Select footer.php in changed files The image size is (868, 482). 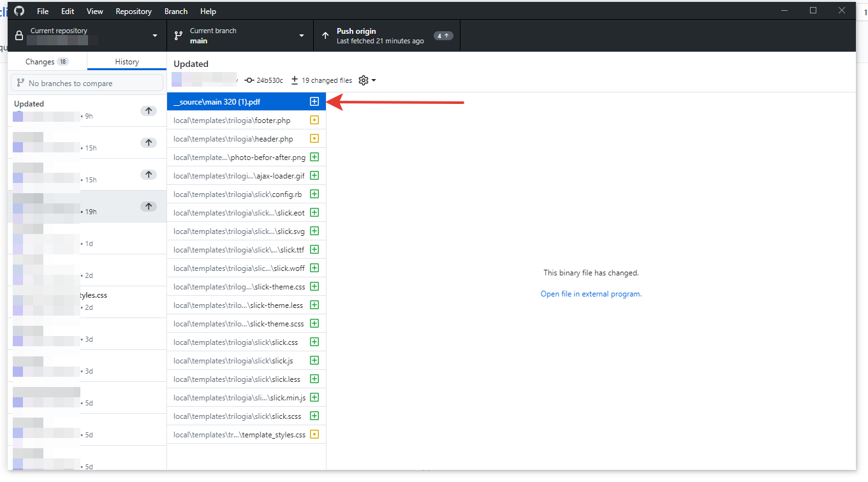(247, 120)
